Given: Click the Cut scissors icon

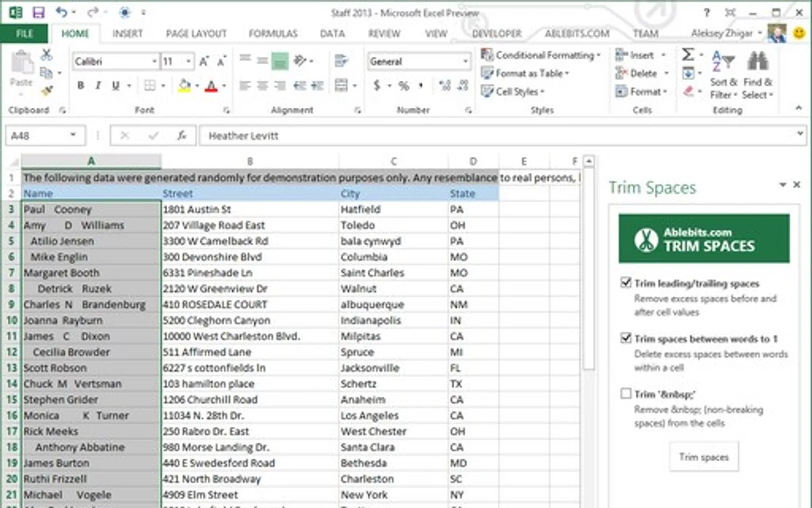Looking at the screenshot, I should (46, 54).
